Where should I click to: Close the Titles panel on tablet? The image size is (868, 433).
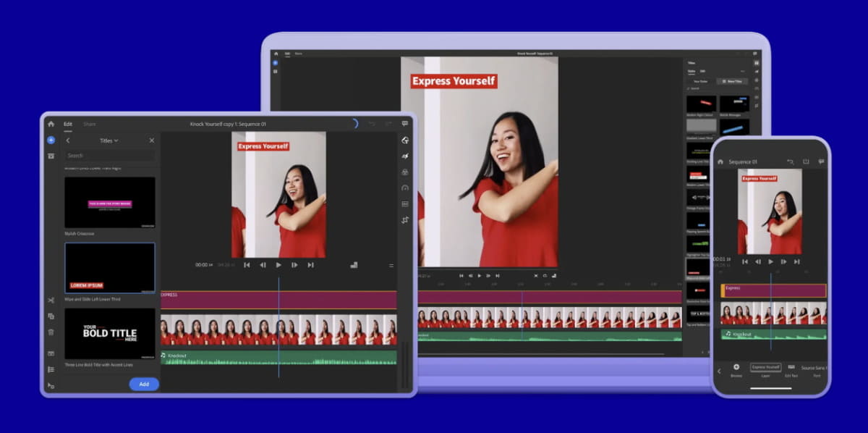151,140
